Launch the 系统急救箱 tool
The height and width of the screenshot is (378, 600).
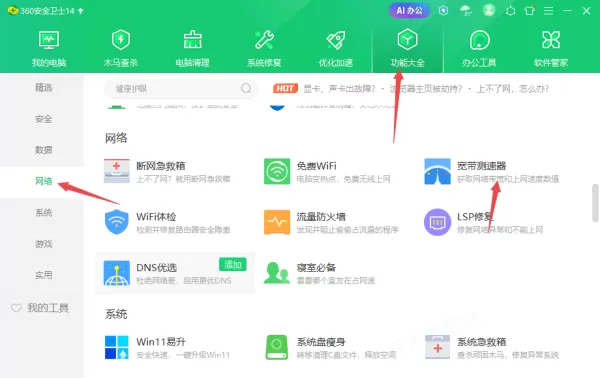[492, 347]
